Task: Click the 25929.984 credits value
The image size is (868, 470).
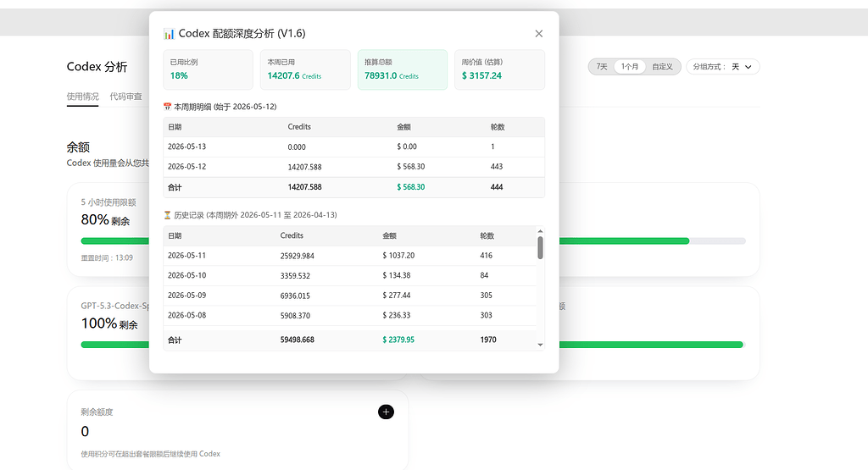Action: coord(298,256)
